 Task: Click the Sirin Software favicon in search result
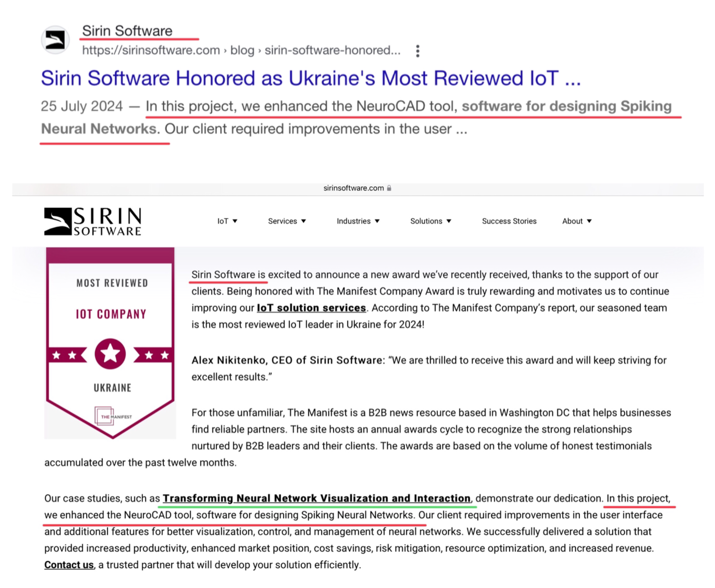coord(55,40)
